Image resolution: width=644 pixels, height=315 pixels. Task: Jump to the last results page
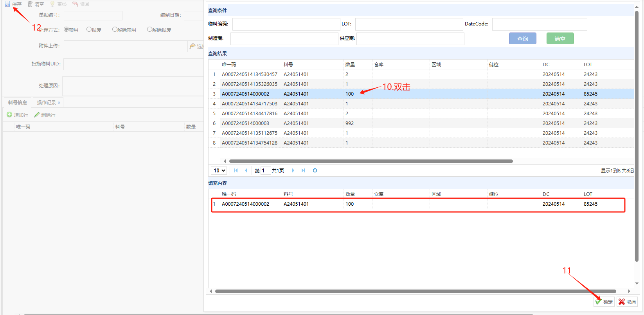(x=303, y=170)
